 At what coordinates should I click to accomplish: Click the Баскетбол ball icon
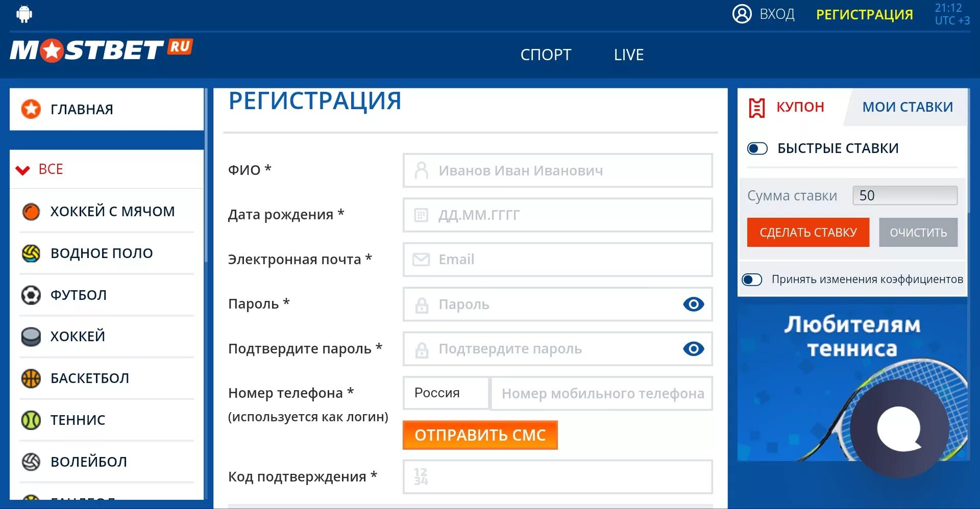click(x=31, y=378)
